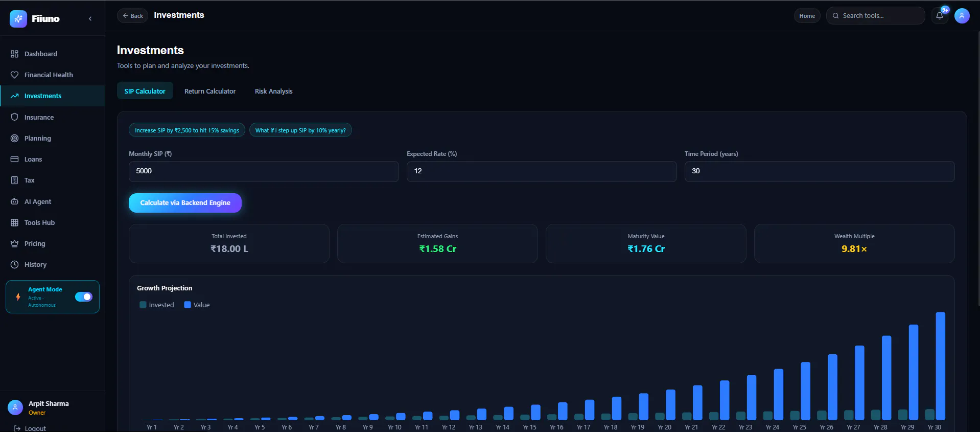Viewport: 980px width, 432px height.
Task: Click the Total Invested ₹18.00 L value
Action: (229, 249)
